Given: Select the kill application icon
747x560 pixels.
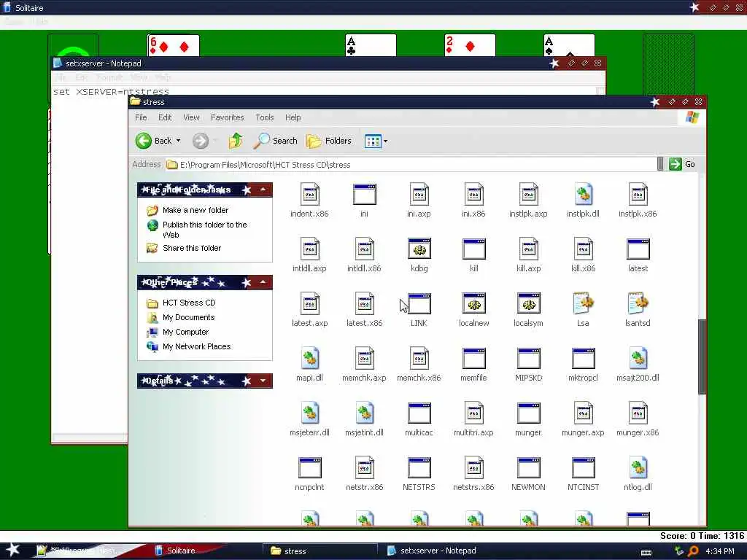Looking at the screenshot, I should coord(474,249).
